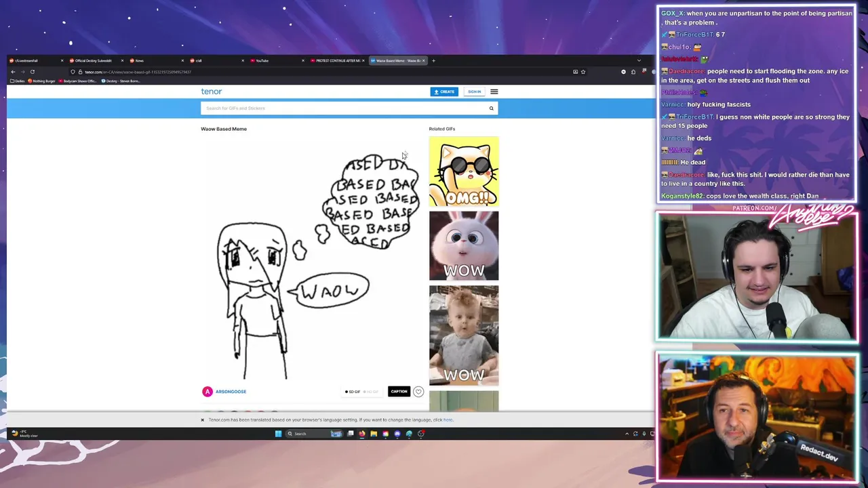
Task: Open Task View on the taskbar
Action: [x=351, y=434]
